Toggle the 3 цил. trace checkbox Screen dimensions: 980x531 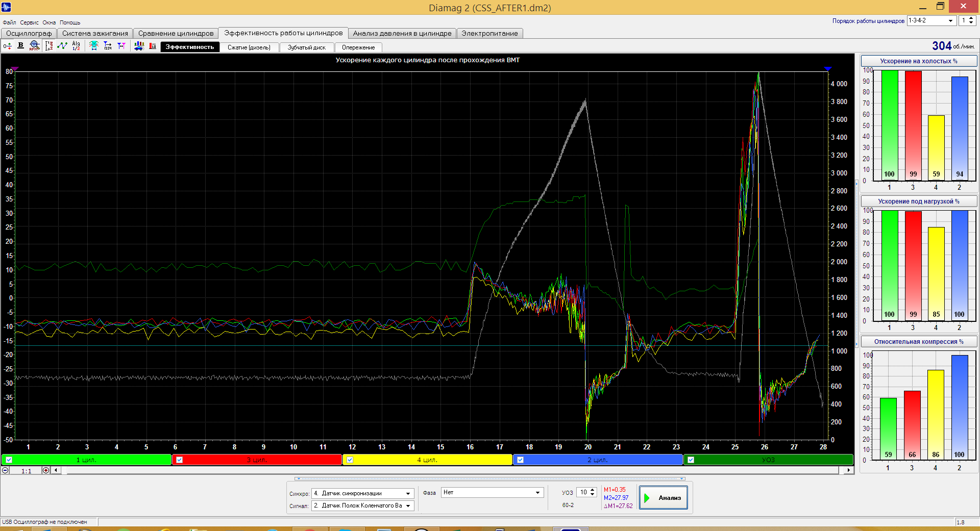(179, 460)
